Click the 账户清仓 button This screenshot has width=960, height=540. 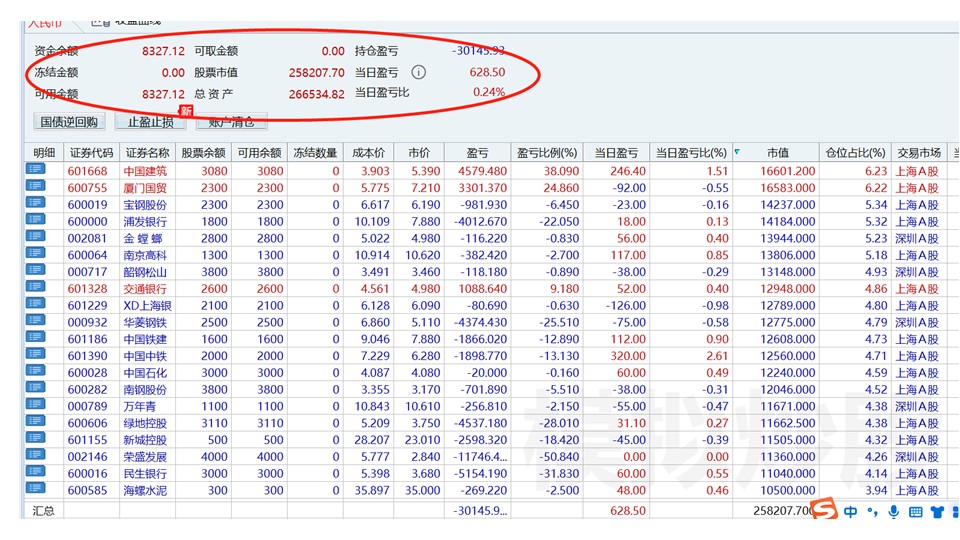(x=231, y=122)
